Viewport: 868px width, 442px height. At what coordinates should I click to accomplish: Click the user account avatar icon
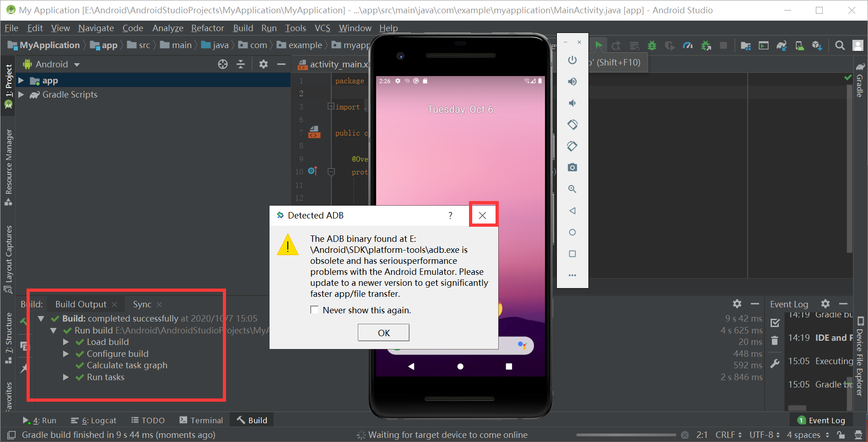click(858, 45)
